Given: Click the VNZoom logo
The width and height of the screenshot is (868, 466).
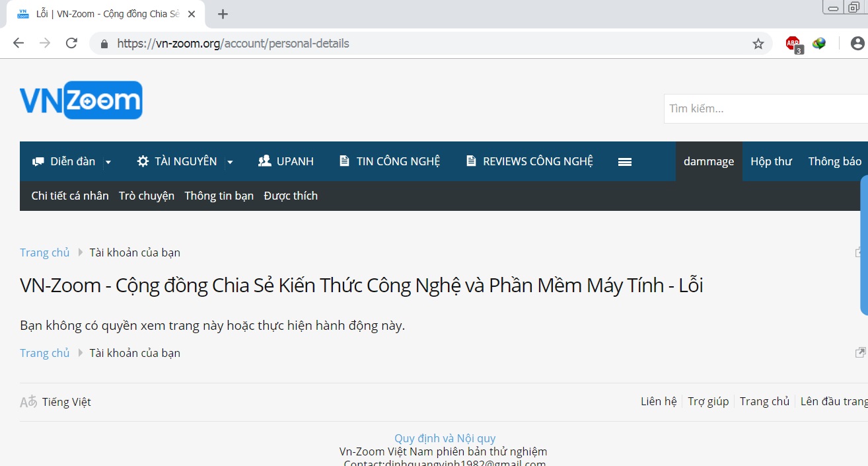Looking at the screenshot, I should coord(81,100).
